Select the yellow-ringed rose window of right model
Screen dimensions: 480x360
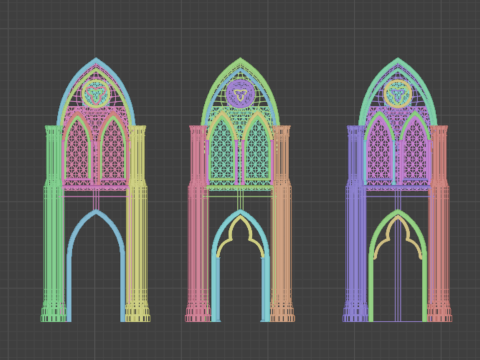[397, 93]
